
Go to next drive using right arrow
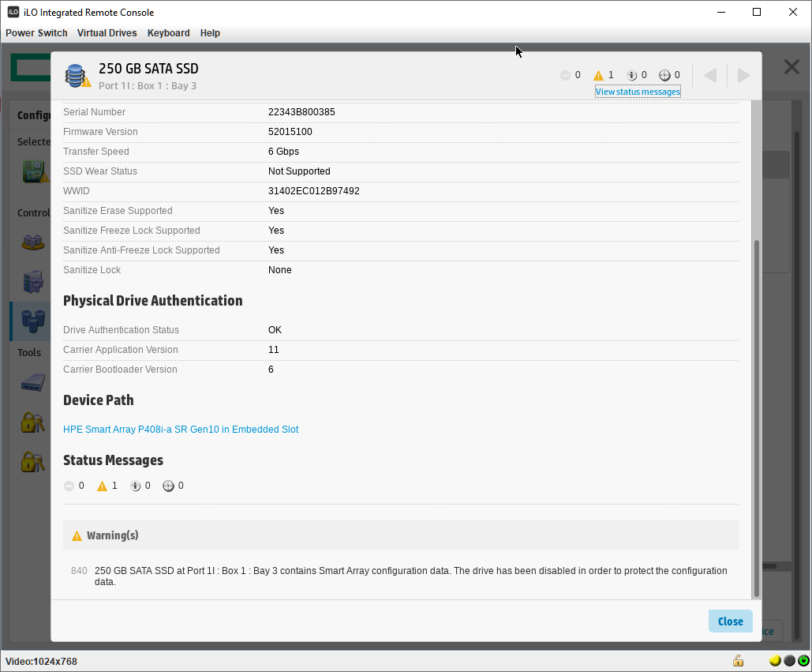743,76
